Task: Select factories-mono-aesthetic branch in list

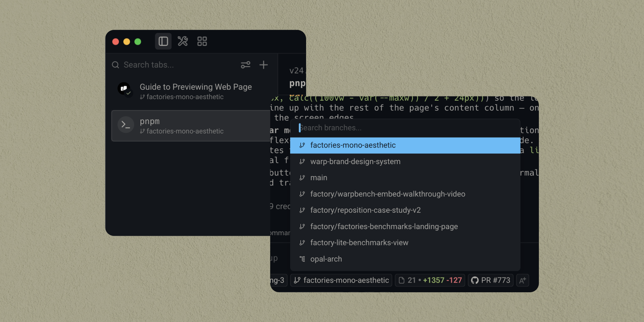Action: 405,145
